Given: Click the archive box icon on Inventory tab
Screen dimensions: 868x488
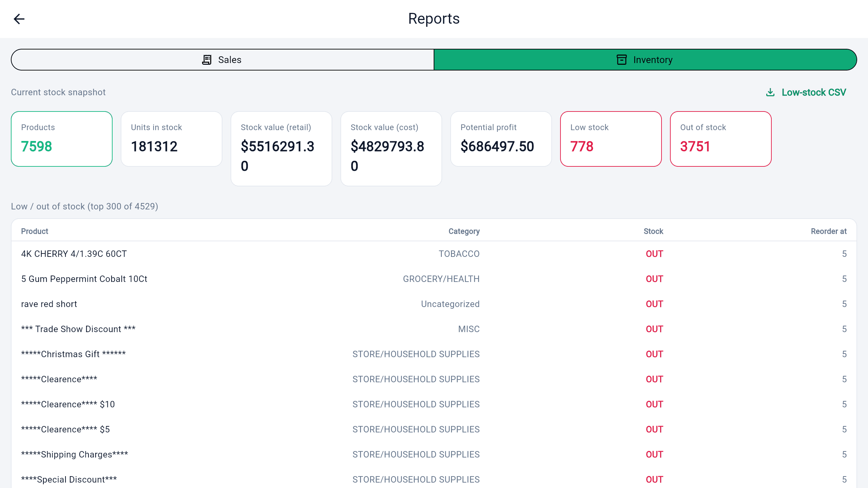Looking at the screenshot, I should click(x=622, y=60).
